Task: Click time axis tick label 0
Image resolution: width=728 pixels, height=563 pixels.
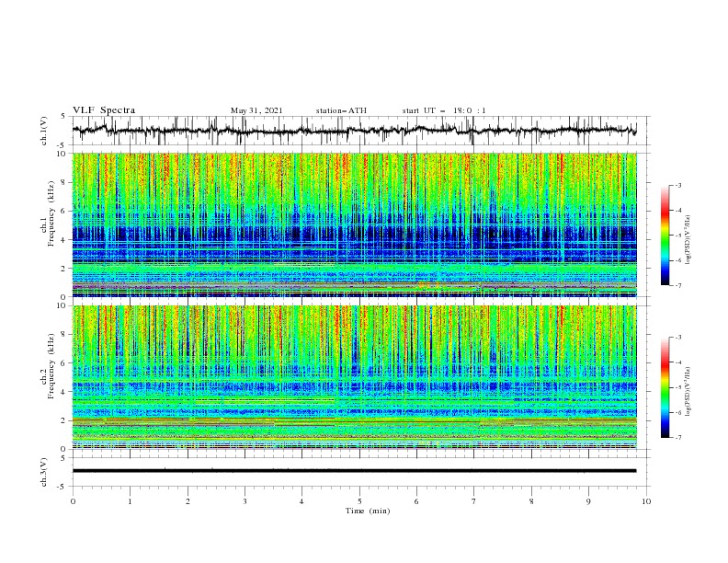Action: [73, 501]
